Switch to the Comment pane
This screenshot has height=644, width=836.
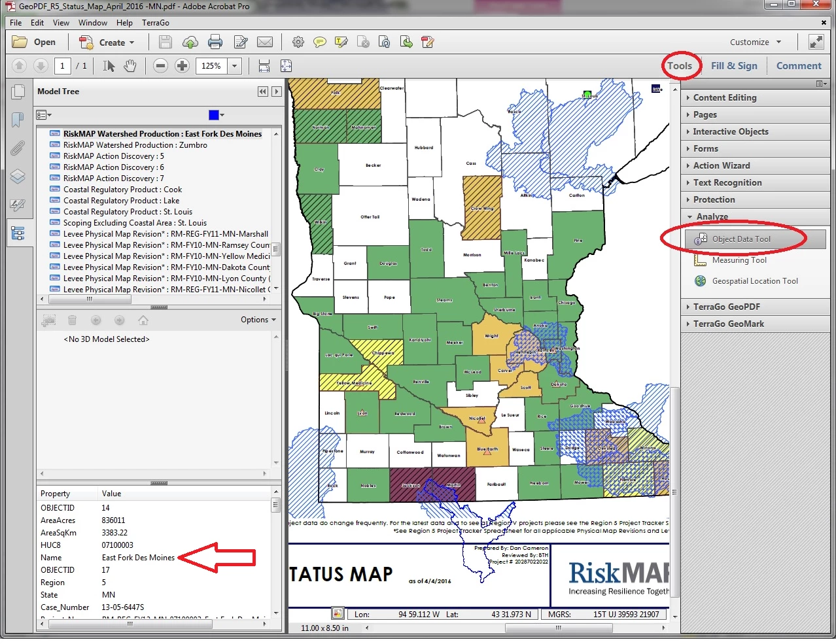(799, 66)
